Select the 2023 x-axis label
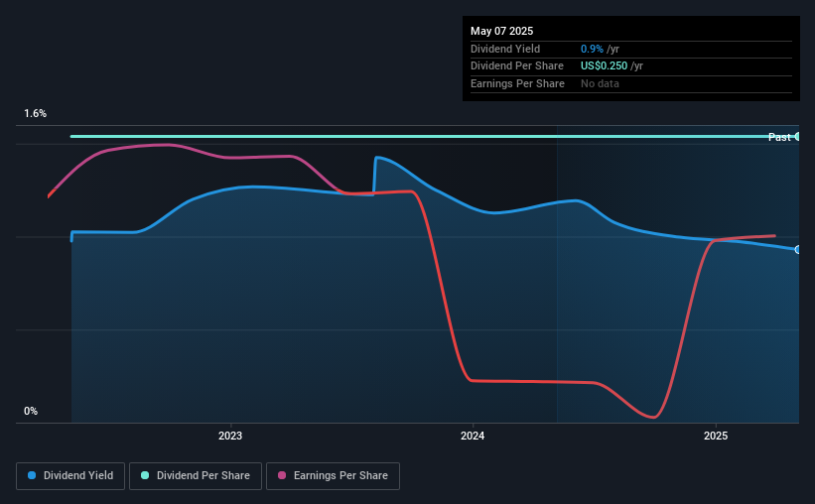815x504 pixels. point(230,436)
